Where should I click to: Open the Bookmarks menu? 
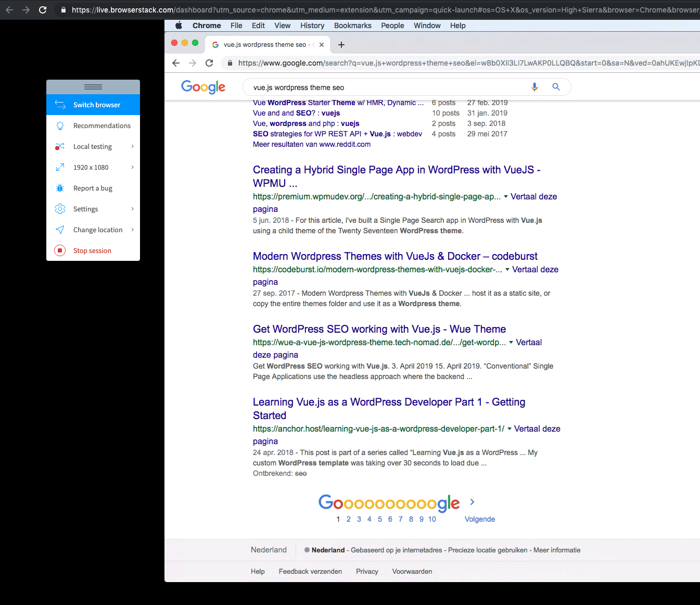(x=353, y=26)
